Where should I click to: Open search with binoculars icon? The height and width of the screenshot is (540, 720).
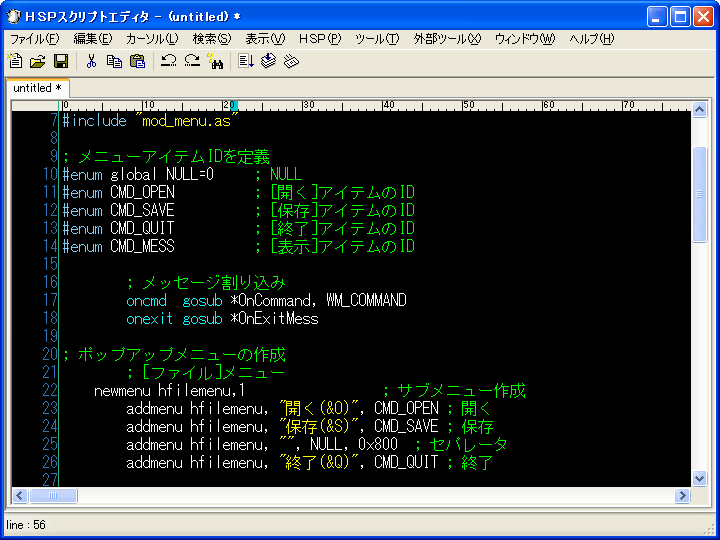(x=215, y=61)
